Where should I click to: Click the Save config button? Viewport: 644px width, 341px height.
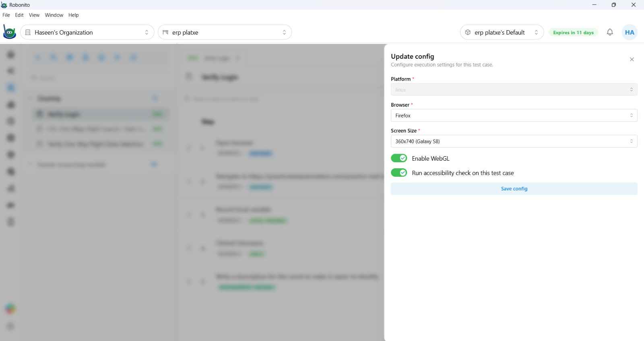(514, 188)
